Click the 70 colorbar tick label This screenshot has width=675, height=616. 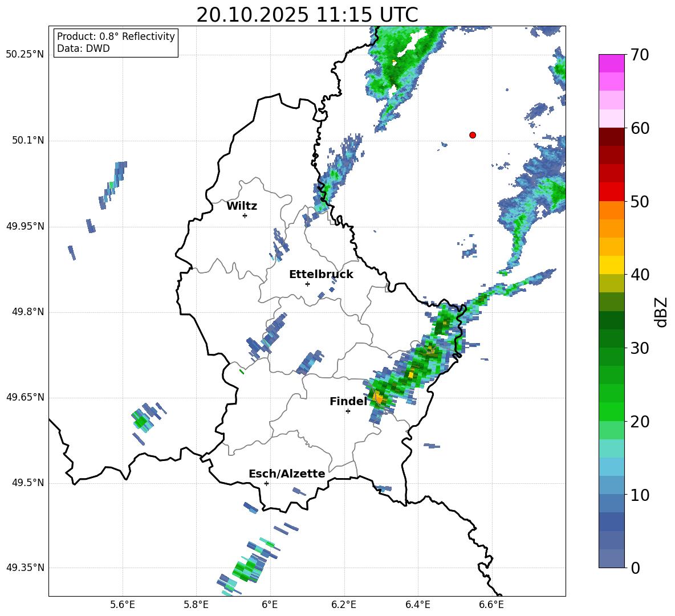[x=640, y=55]
